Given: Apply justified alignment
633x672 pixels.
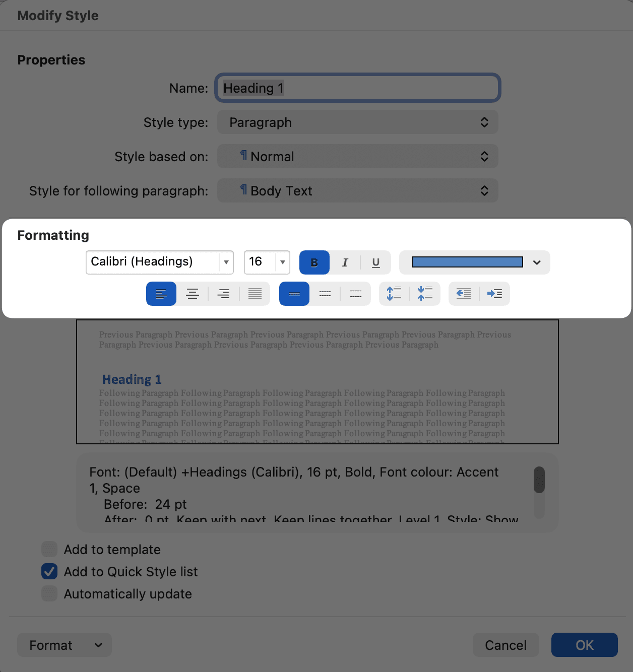Looking at the screenshot, I should pyautogui.click(x=255, y=293).
